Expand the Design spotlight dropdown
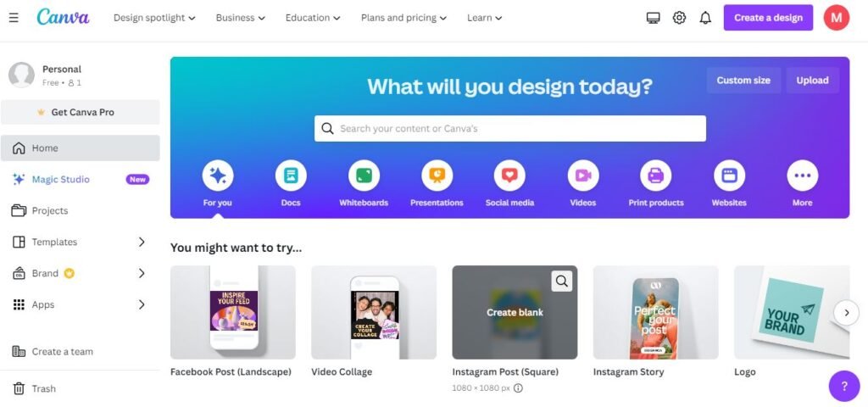This screenshot has height=407, width=868. pyautogui.click(x=154, y=18)
